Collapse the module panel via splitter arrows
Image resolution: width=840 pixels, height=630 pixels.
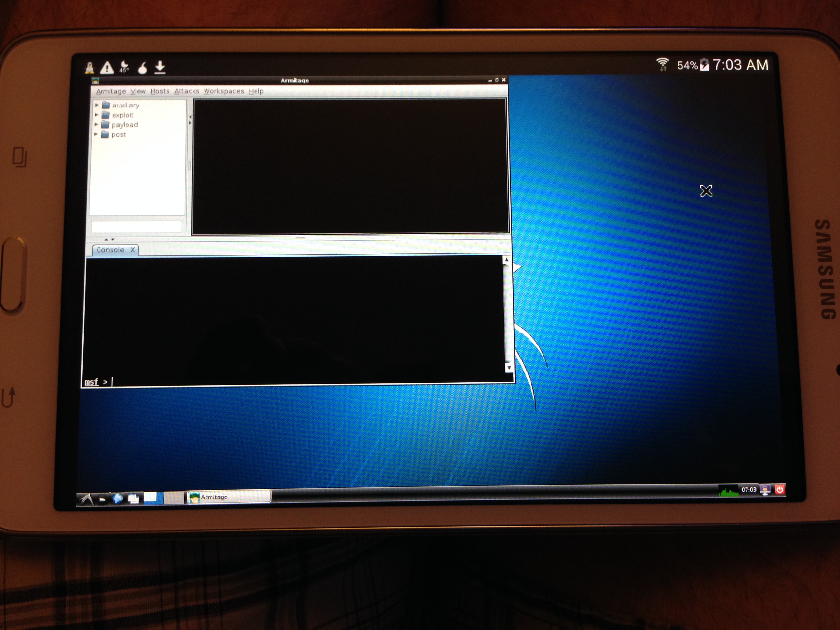click(190, 120)
